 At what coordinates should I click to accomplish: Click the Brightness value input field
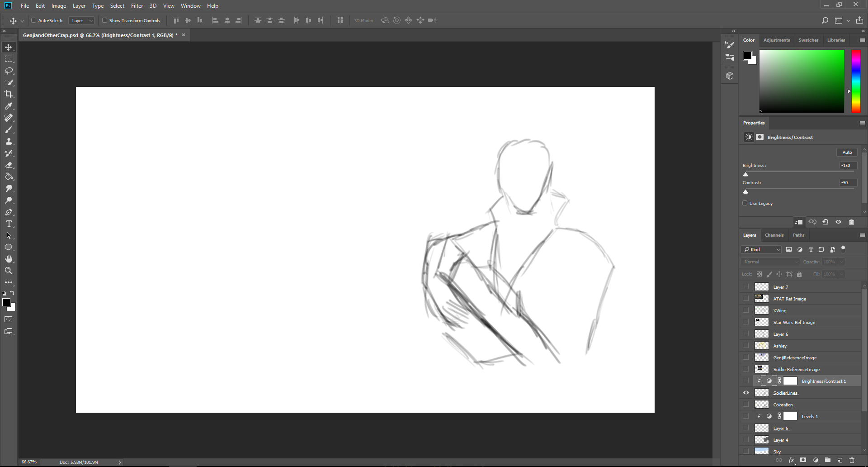pos(848,165)
